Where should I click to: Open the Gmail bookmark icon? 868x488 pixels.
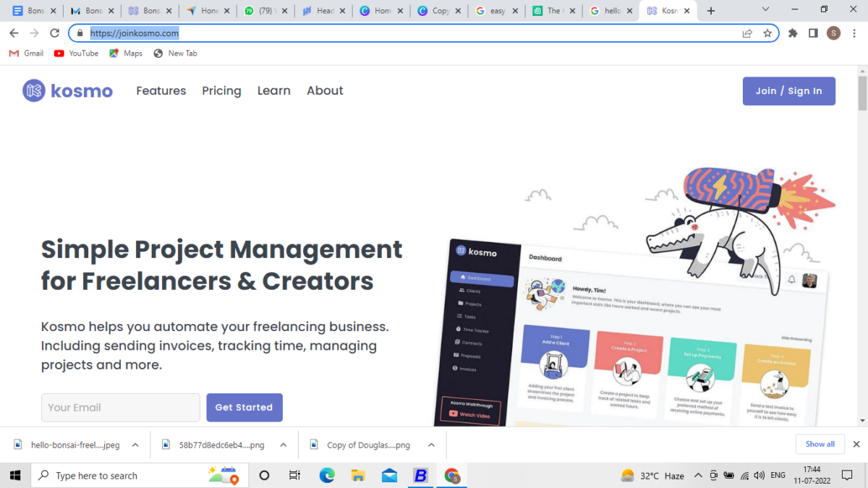14,53
